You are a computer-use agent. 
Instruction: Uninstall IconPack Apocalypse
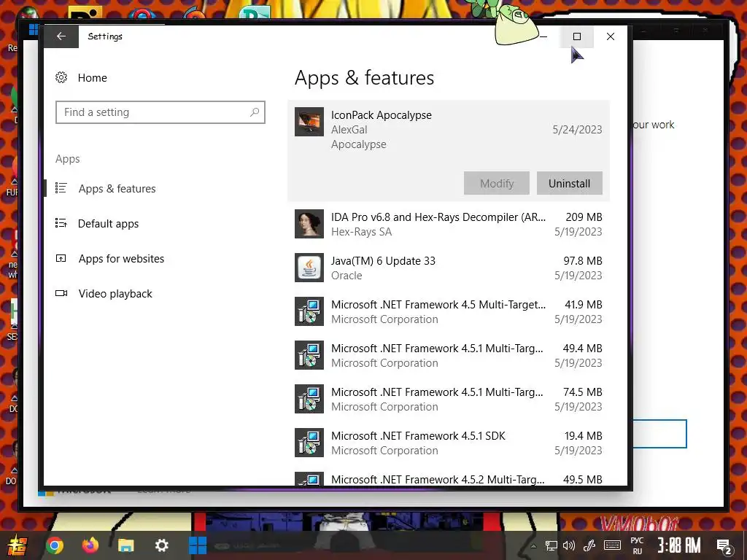click(x=569, y=183)
